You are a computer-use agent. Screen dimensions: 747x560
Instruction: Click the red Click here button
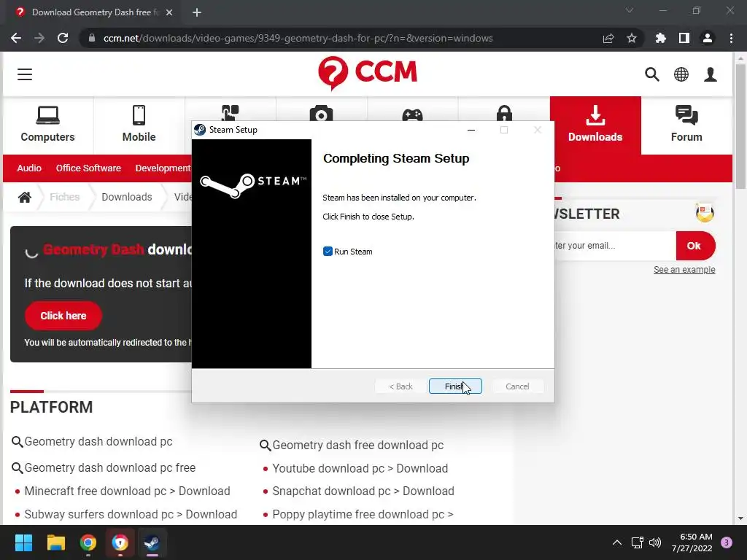(x=63, y=315)
